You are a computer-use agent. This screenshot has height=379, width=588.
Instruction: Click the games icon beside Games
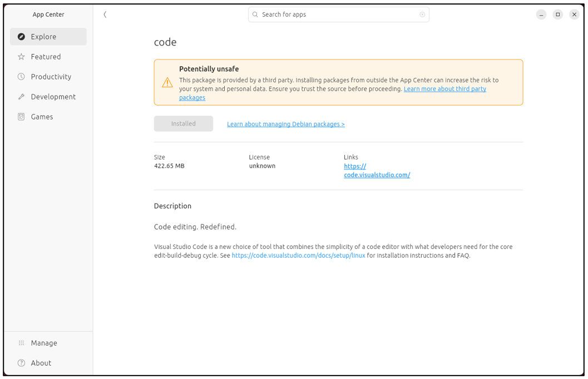[x=21, y=117]
